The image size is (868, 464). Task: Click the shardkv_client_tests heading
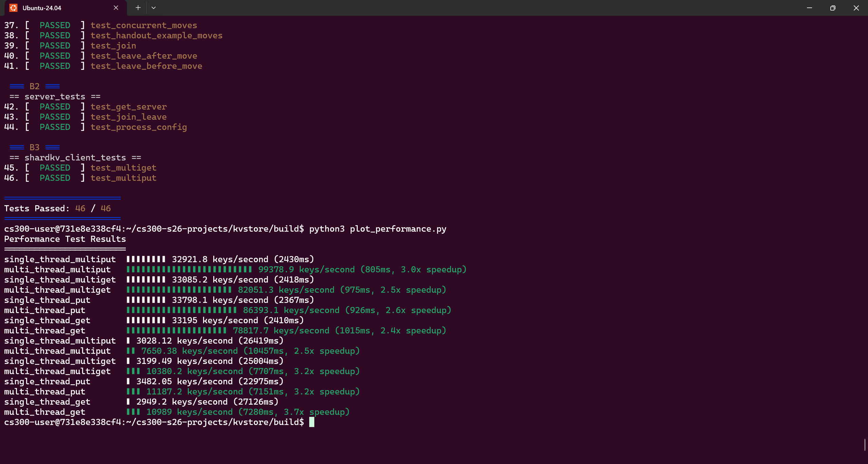point(75,158)
